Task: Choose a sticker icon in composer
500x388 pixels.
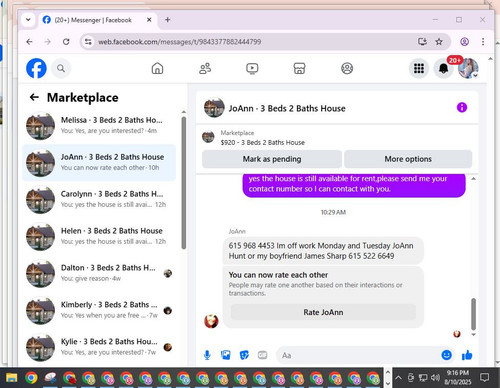Action: tap(244, 355)
